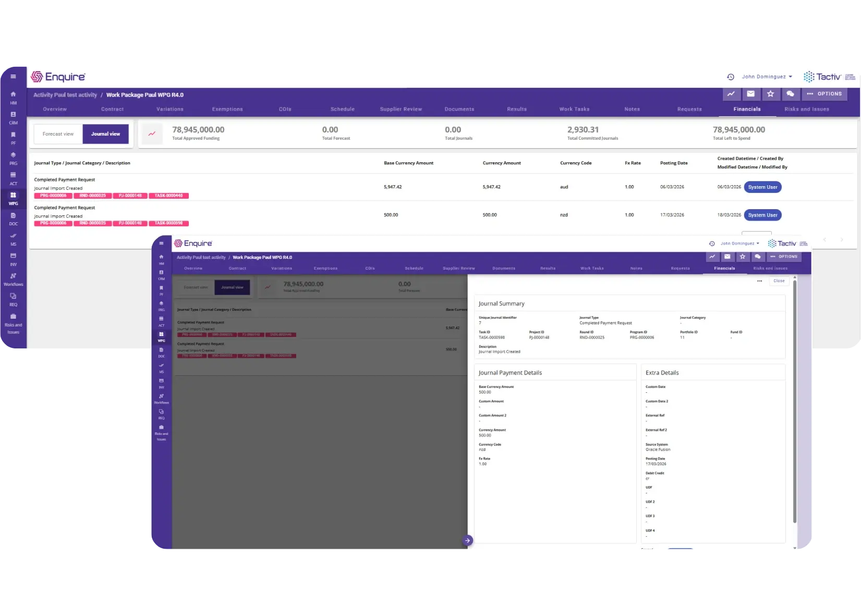Open the chat bubbles icon in back window toolbar

(x=791, y=94)
